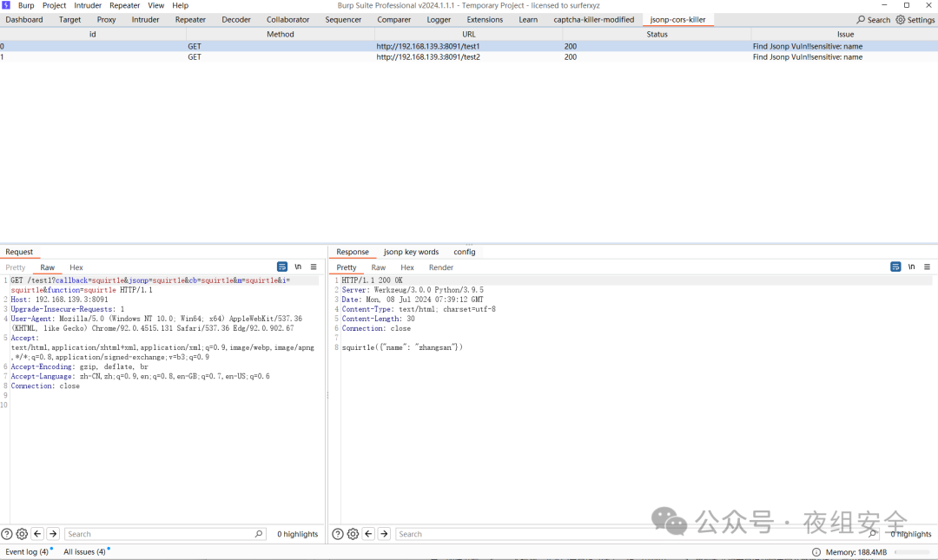Click memory info icon in status bar
This screenshot has width=938, height=560.
[x=816, y=551]
